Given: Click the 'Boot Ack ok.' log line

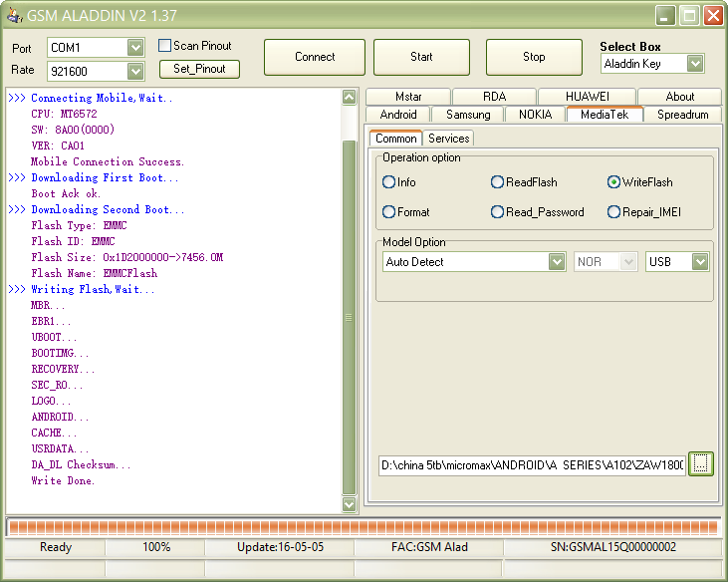Looking at the screenshot, I should tap(66, 193).
